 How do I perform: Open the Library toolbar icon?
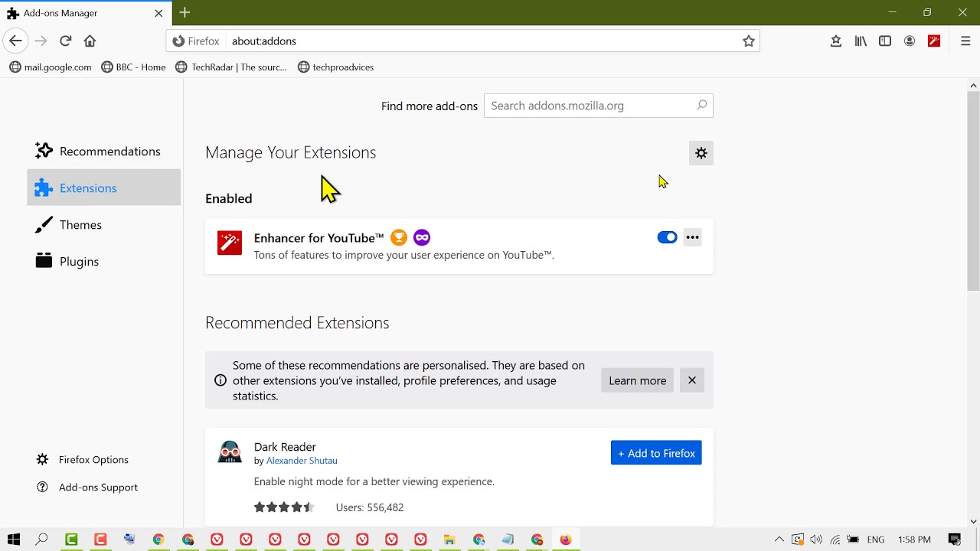[861, 41]
